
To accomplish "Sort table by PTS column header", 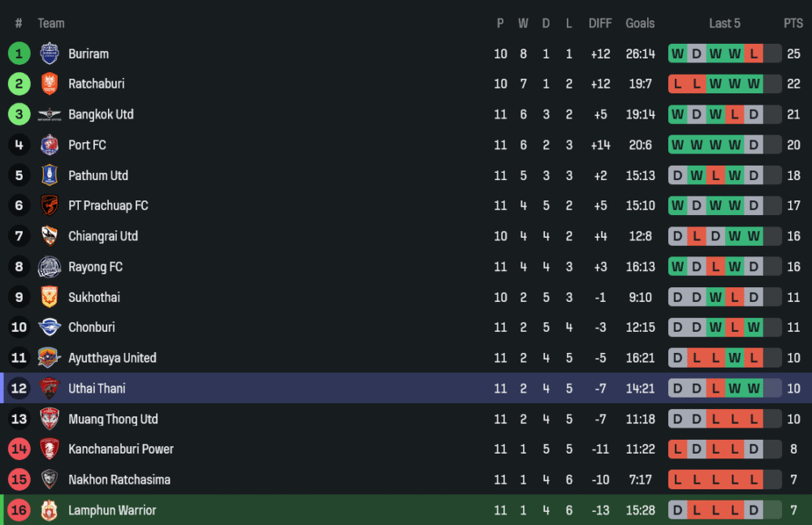I will (x=793, y=24).
